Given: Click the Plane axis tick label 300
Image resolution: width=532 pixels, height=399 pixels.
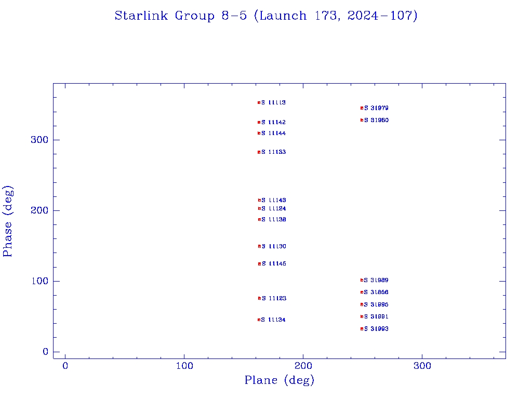Looking at the screenshot, I should (422, 366).
